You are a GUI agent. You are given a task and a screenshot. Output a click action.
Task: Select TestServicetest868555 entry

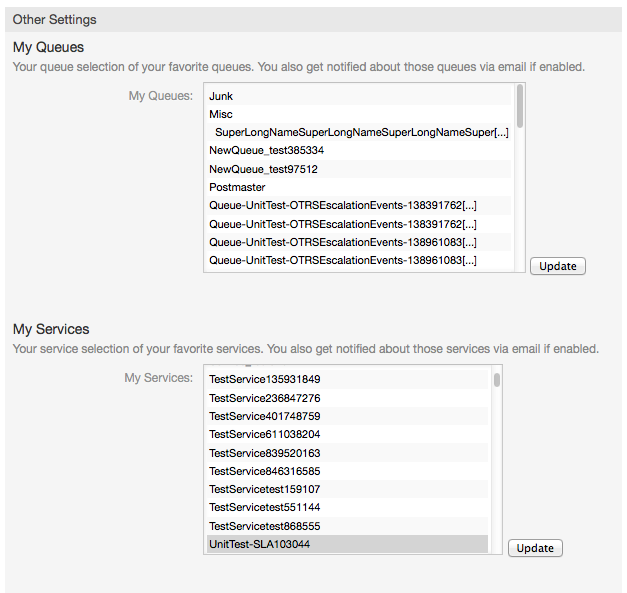coord(264,526)
